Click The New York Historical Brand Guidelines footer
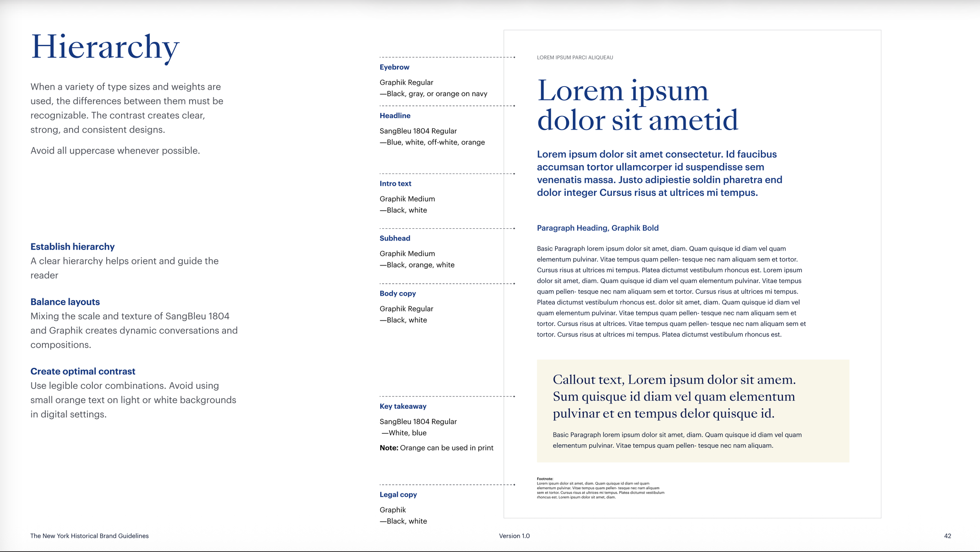This screenshot has width=980, height=552. tap(89, 536)
